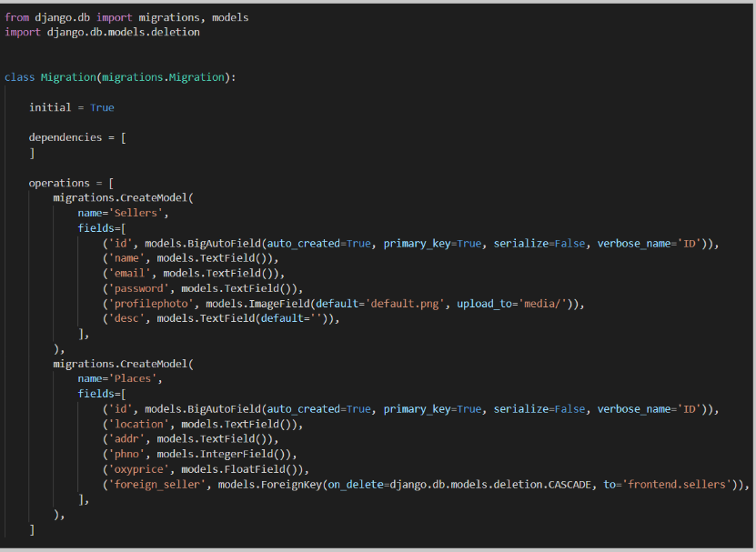Click the name='Places' line
The width and height of the screenshot is (756, 552).
pyautogui.click(x=120, y=379)
